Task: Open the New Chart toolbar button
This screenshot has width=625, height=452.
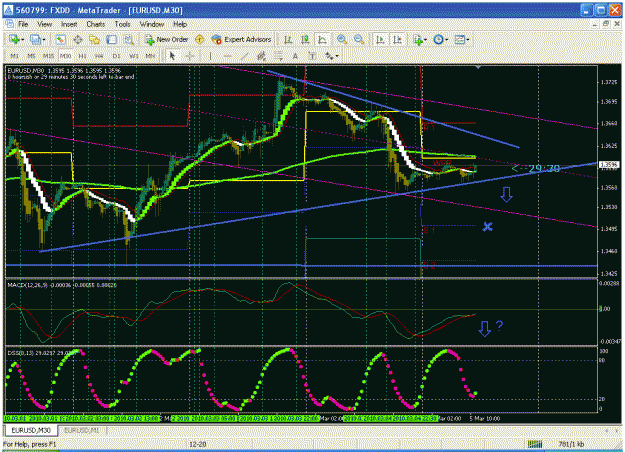Action: click(14, 39)
